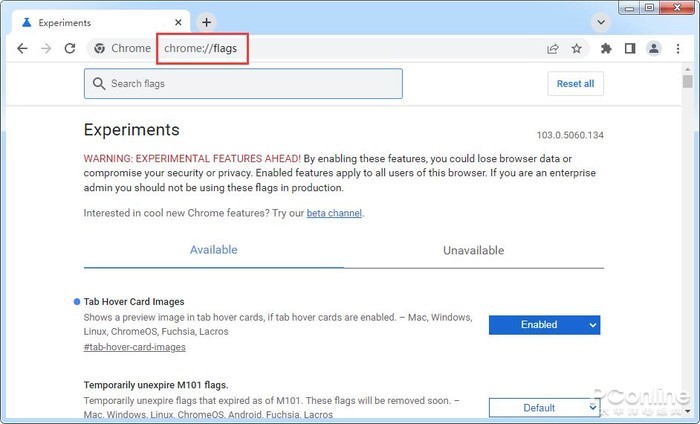Click the forward navigation arrow
The image size is (700, 424).
pos(46,48)
